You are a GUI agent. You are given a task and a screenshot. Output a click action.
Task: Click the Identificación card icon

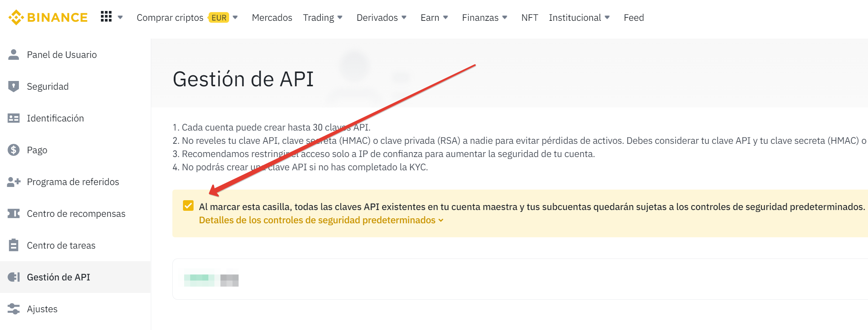(14, 118)
